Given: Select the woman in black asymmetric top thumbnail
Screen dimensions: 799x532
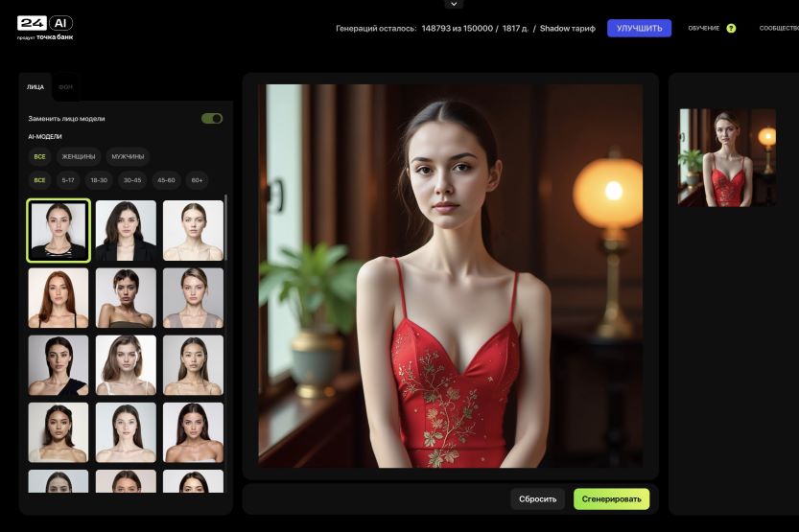Looking at the screenshot, I should 59,365.
